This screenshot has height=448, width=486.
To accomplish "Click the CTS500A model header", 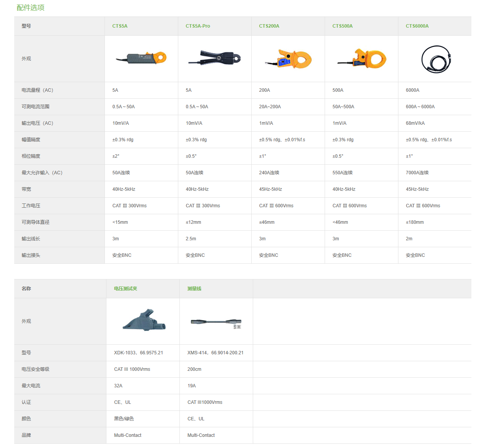I will 342,26.
